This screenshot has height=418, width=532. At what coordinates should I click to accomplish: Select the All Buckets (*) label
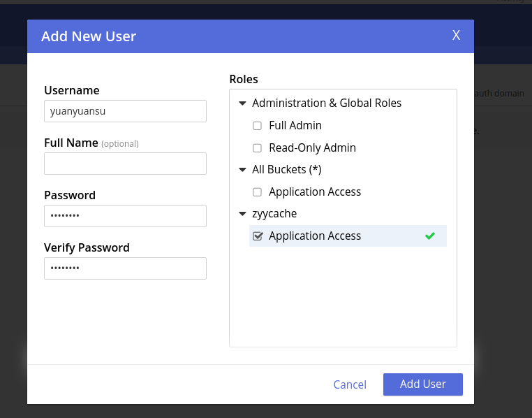pyautogui.click(x=287, y=170)
